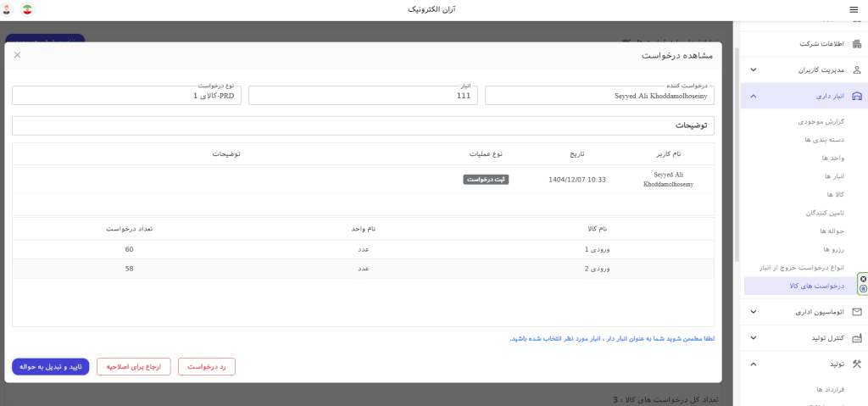Open واحد ها menu item
This screenshot has width=868, height=406.
tap(833, 159)
